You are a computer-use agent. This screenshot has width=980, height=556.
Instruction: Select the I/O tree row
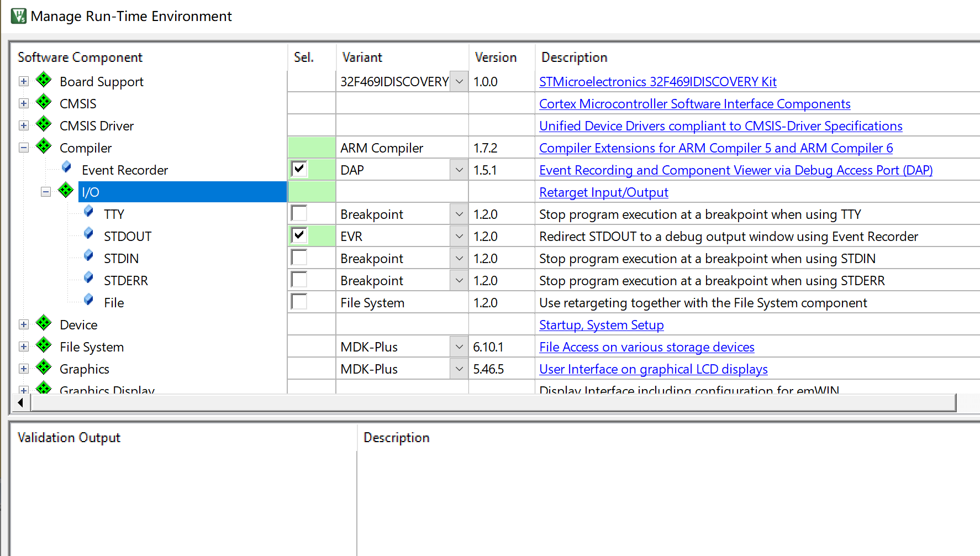click(182, 192)
